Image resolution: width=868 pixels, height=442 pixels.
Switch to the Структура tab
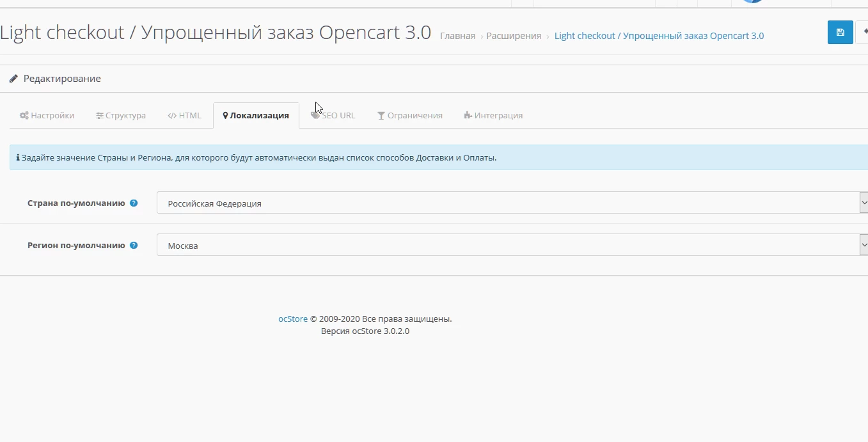click(121, 116)
